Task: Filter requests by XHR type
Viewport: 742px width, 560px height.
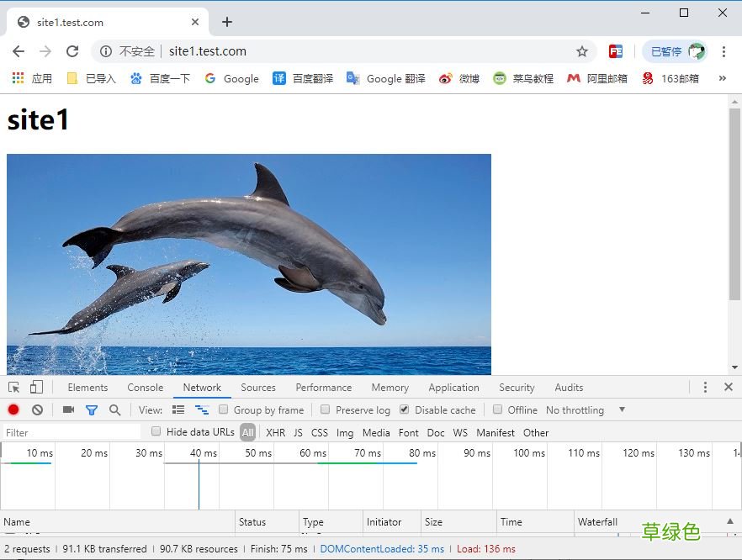Action: 275,433
